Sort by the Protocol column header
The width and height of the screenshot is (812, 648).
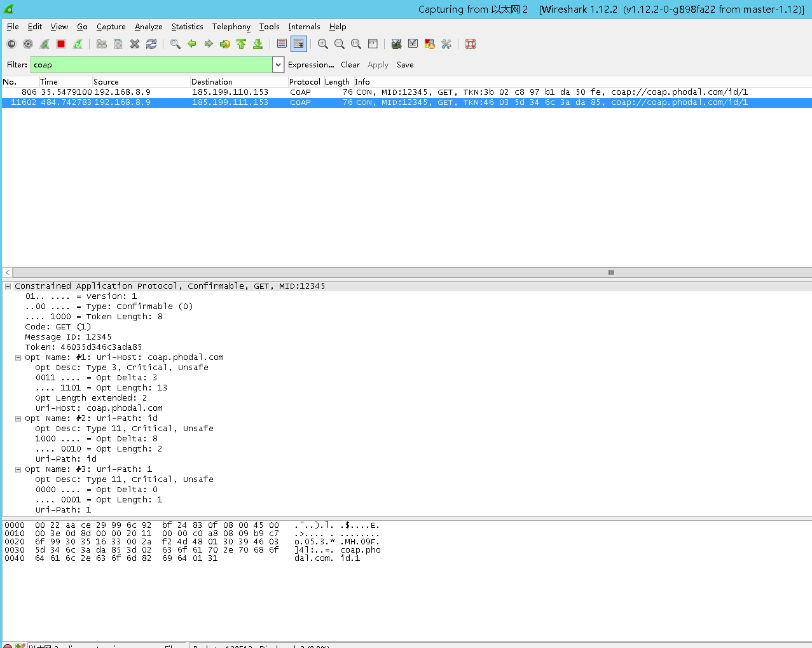(x=305, y=82)
